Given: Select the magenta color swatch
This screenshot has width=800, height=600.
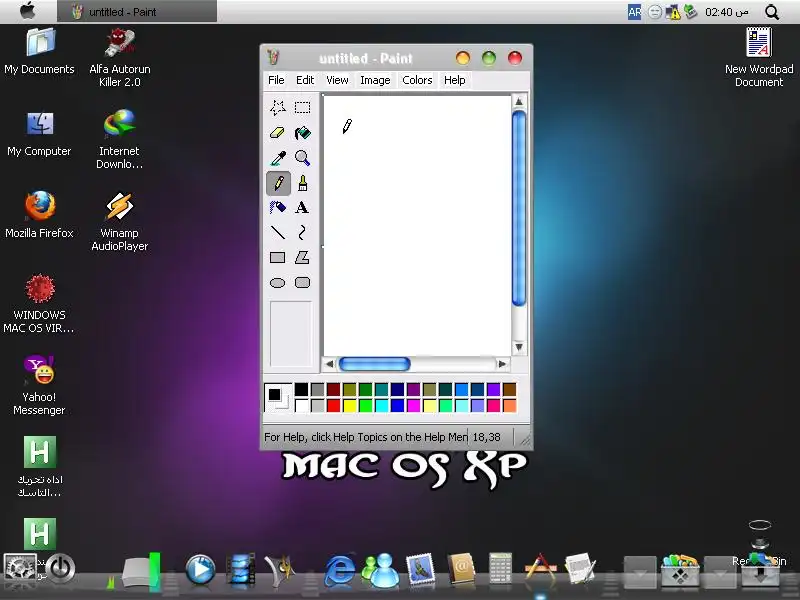Looking at the screenshot, I should click(413, 406).
